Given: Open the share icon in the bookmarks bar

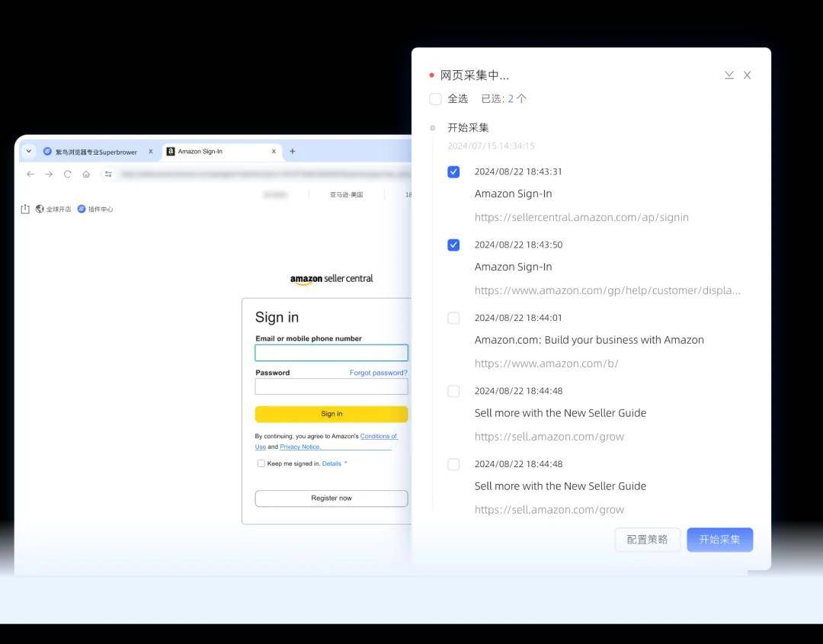Looking at the screenshot, I should point(24,209).
